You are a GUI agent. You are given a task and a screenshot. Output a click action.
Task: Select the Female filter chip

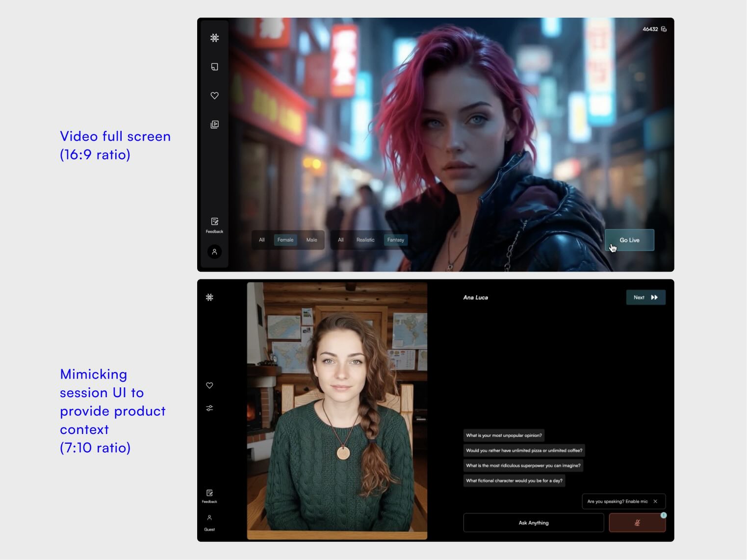click(285, 240)
